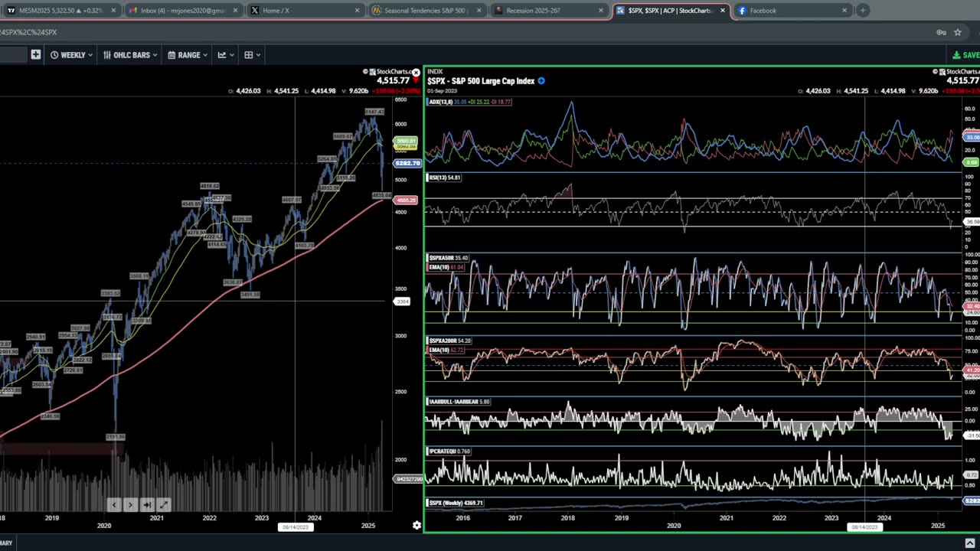Click the blue plus beside S&P 500 Large Cap Index
Image resolution: width=980 pixels, height=551 pixels.
(x=541, y=81)
